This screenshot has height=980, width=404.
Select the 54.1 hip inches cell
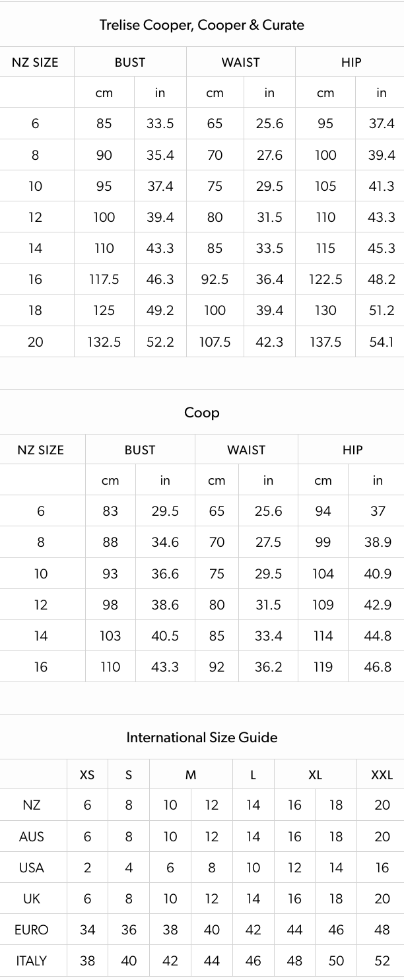(x=382, y=341)
